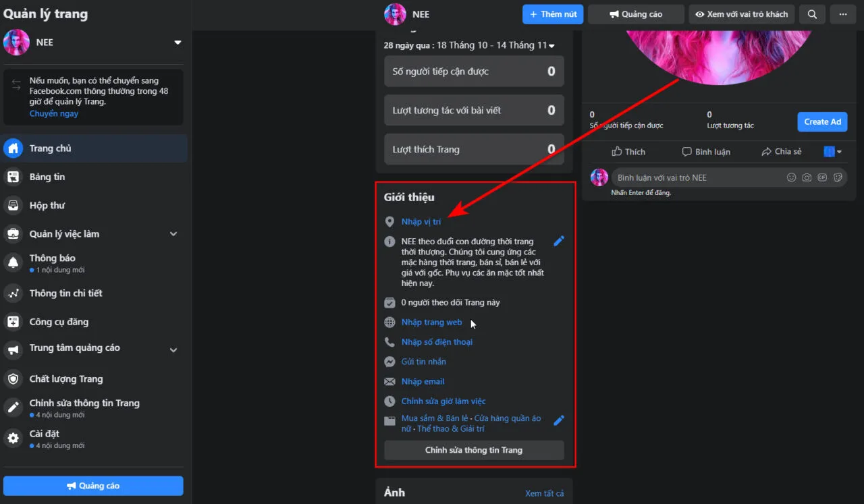Viewport: 864px width, 504px height.
Task: Edit the page description with pencil icon
Action: (x=559, y=241)
